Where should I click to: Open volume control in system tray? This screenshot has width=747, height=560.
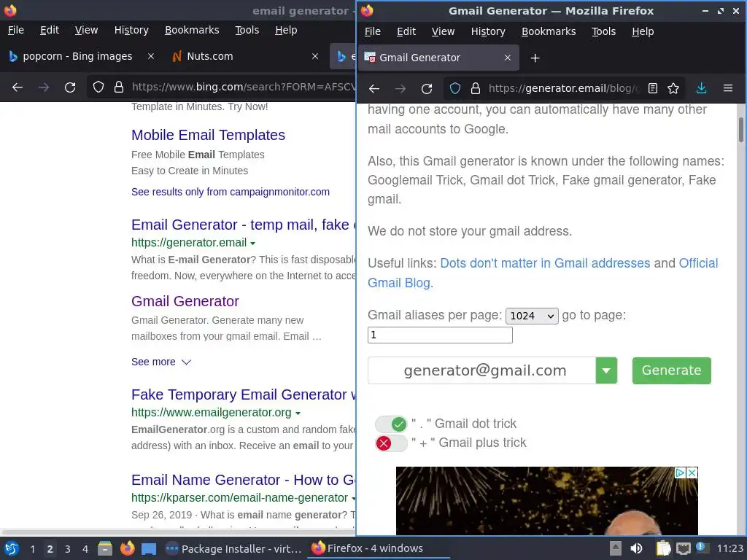pos(636,548)
